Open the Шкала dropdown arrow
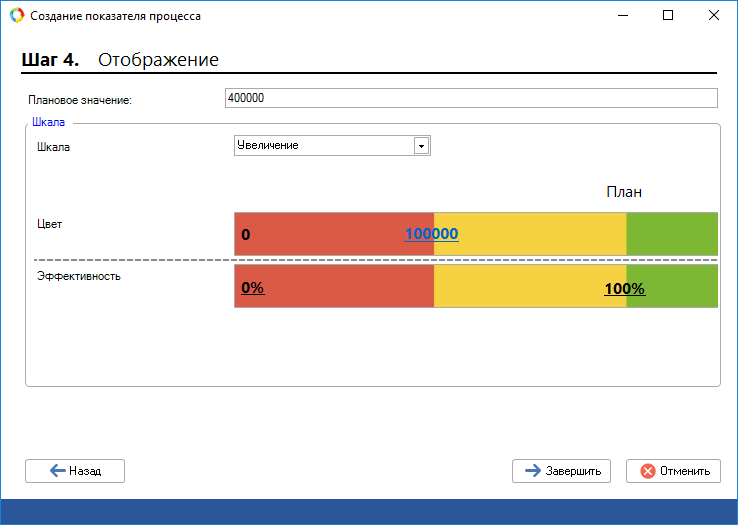 coord(421,146)
